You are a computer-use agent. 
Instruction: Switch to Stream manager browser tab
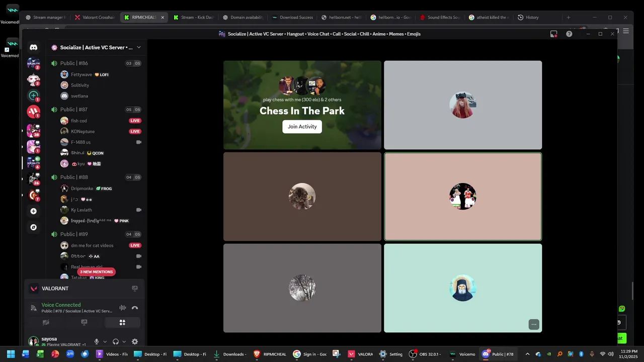(x=45, y=17)
